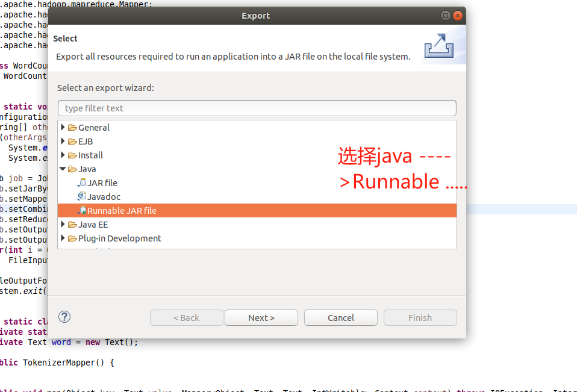
Task: Select the JAR file entry
Action: pos(102,183)
